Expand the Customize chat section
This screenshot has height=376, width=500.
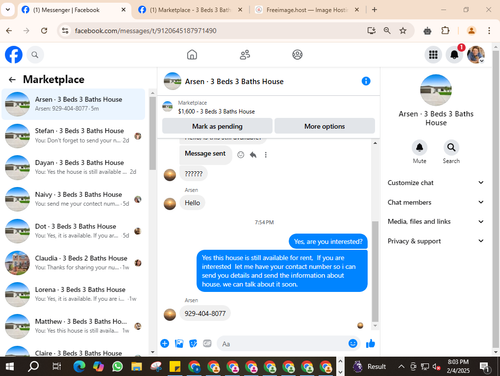coord(436,183)
